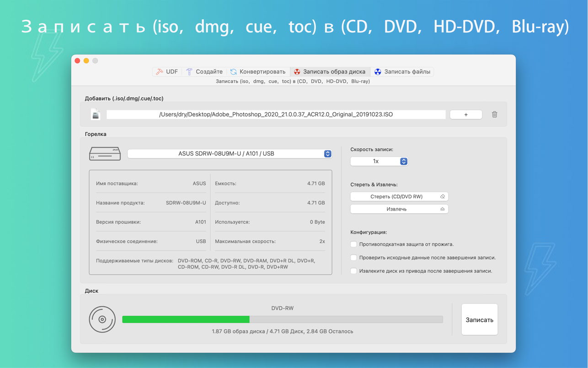The width and height of the screenshot is (588, 368).
Task: Open the Скорость записи 1x speed dropdown
Action: point(379,161)
